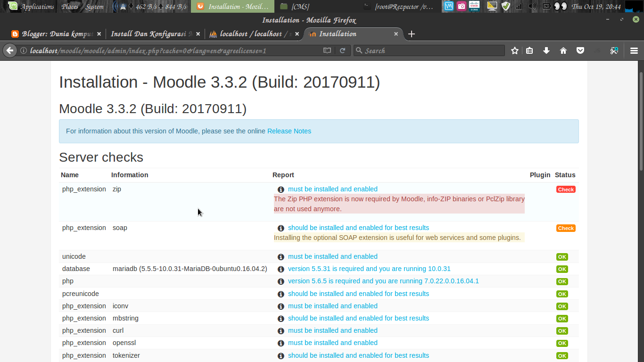Close the Blogger tab
Screen dimensions: 644x362
pyautogui.click(x=99, y=34)
